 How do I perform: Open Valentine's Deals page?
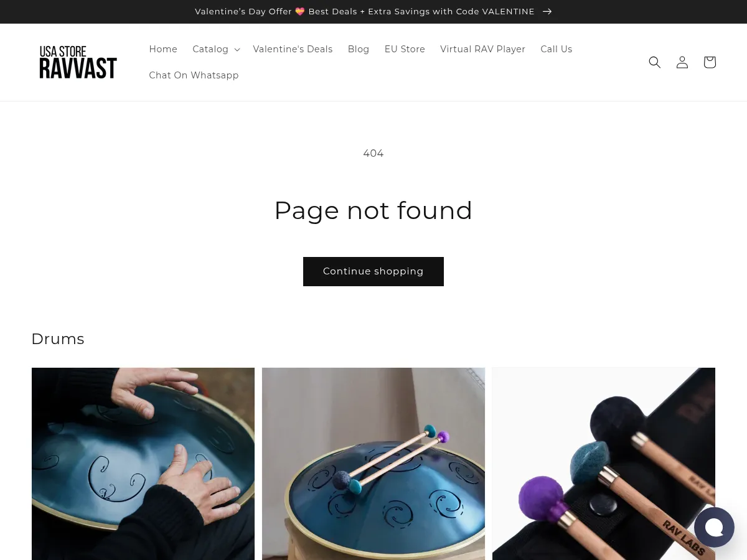point(293,49)
